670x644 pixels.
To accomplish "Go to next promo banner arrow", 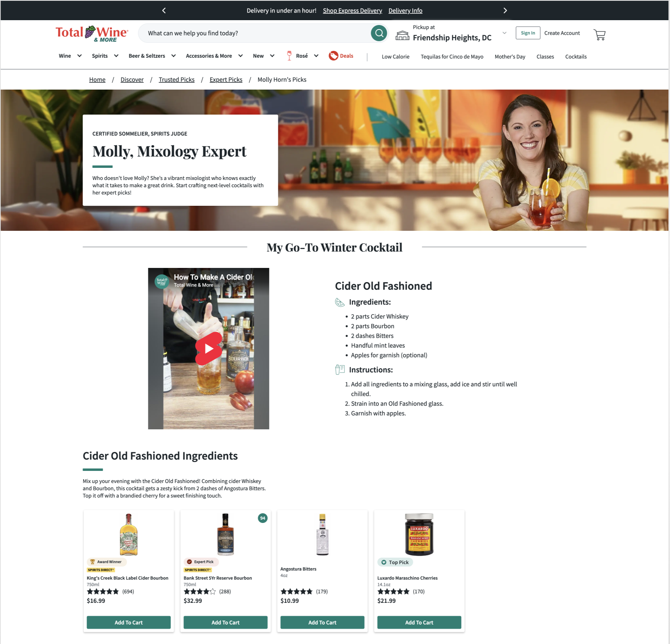I will click(505, 10).
